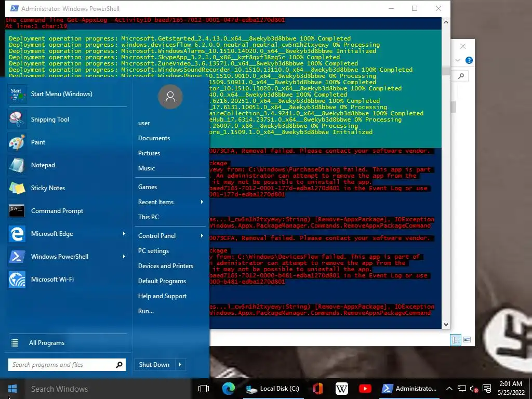532x399 pixels.
Task: Click the user account avatar picture
Action: coord(170,97)
